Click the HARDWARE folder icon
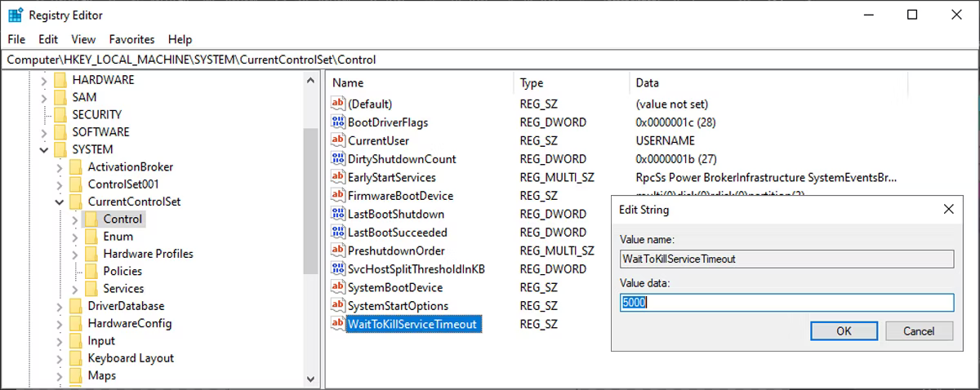 point(60,80)
